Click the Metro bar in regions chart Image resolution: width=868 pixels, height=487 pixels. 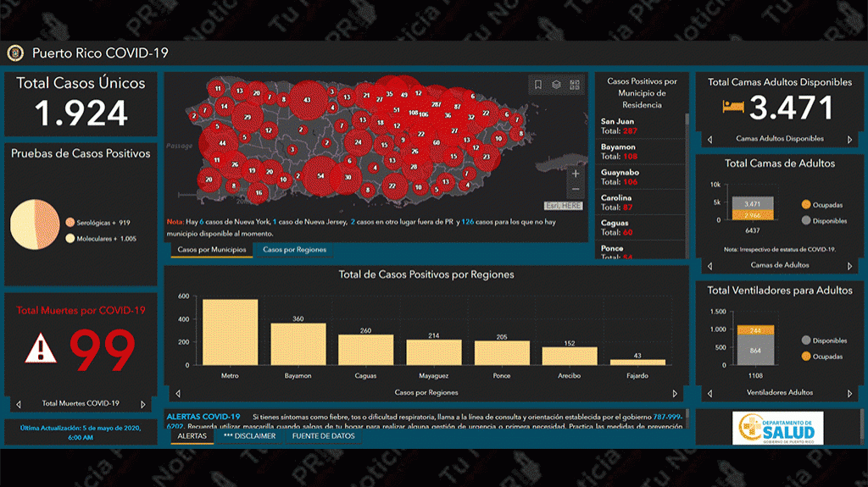(230, 332)
